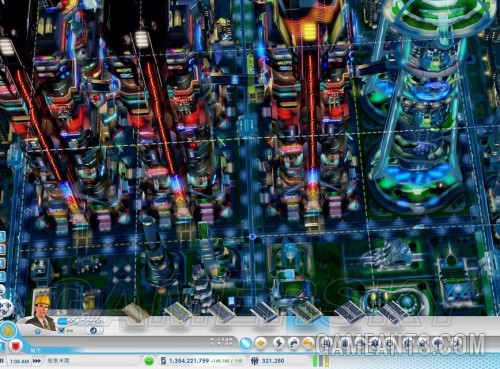This screenshot has height=369, width=500.
Task: Toggle the circular road tool button
Action: (93, 330)
